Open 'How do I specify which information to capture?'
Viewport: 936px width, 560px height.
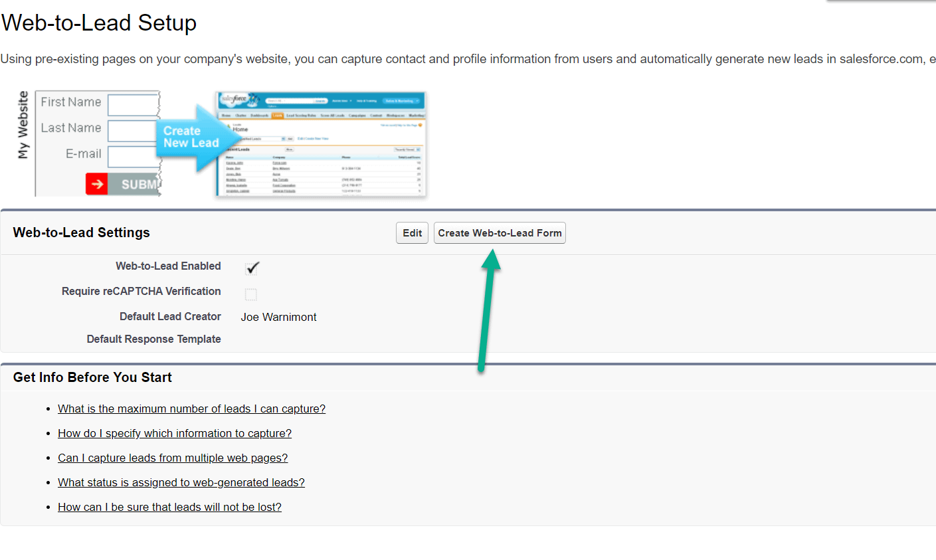click(x=175, y=433)
